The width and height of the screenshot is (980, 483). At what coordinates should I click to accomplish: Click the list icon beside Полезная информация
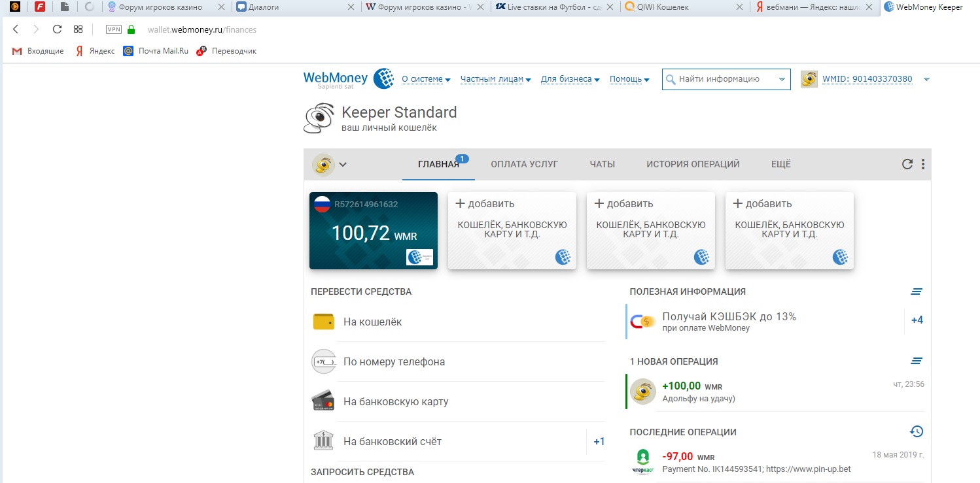pyautogui.click(x=917, y=291)
